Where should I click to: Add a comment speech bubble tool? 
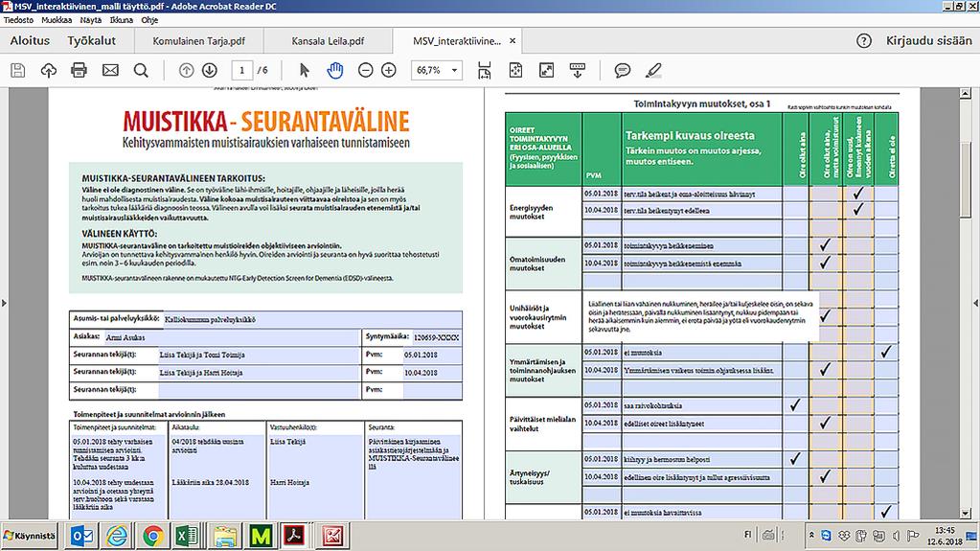tap(622, 71)
